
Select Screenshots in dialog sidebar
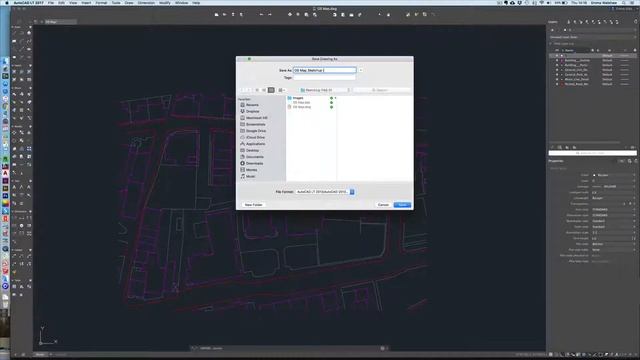[x=256, y=124]
